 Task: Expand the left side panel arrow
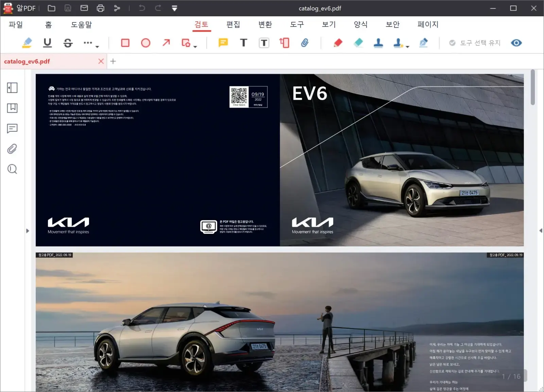pos(28,231)
